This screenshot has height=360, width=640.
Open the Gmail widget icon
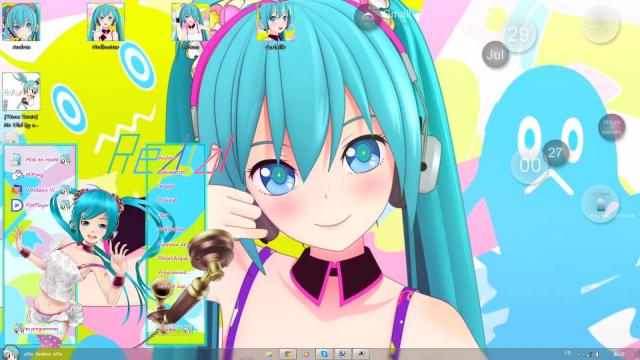(367, 17)
